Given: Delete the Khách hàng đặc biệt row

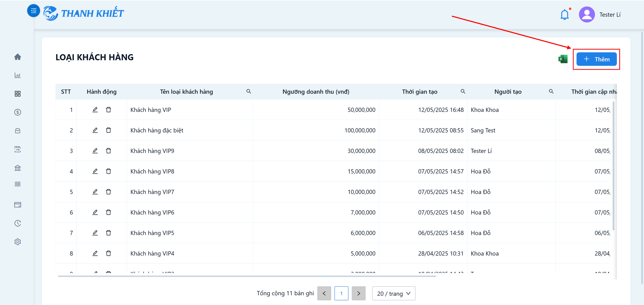Looking at the screenshot, I should (x=109, y=130).
